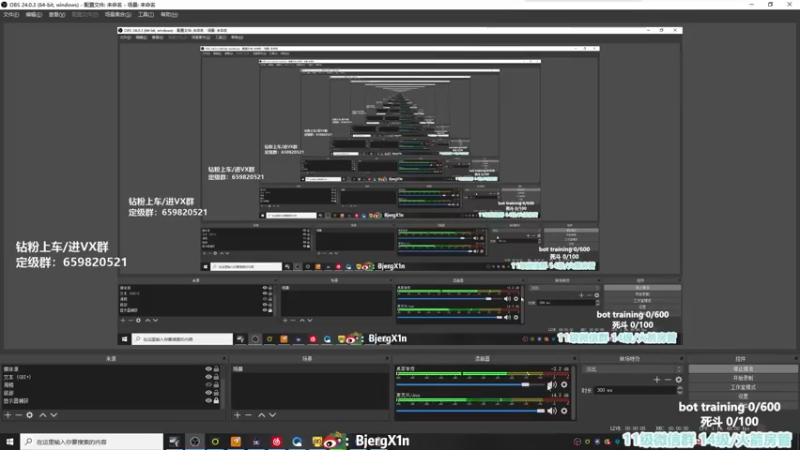This screenshot has height=450, width=800.
Task: Open 工具(T) menu
Action: 146,15
